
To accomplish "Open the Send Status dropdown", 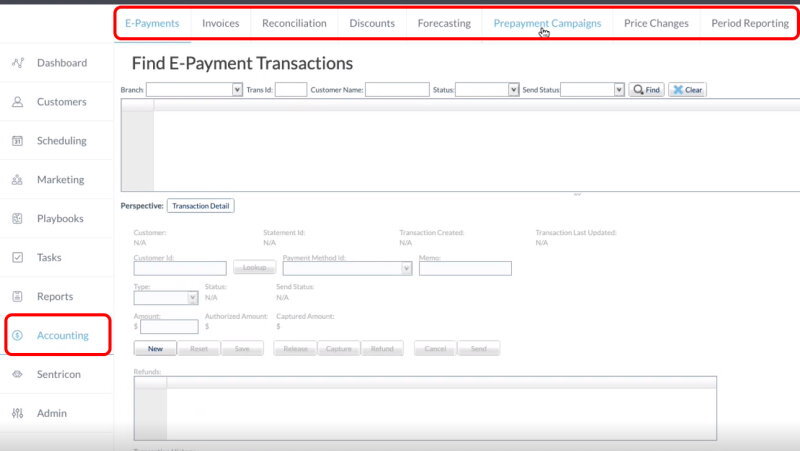I will [x=619, y=90].
